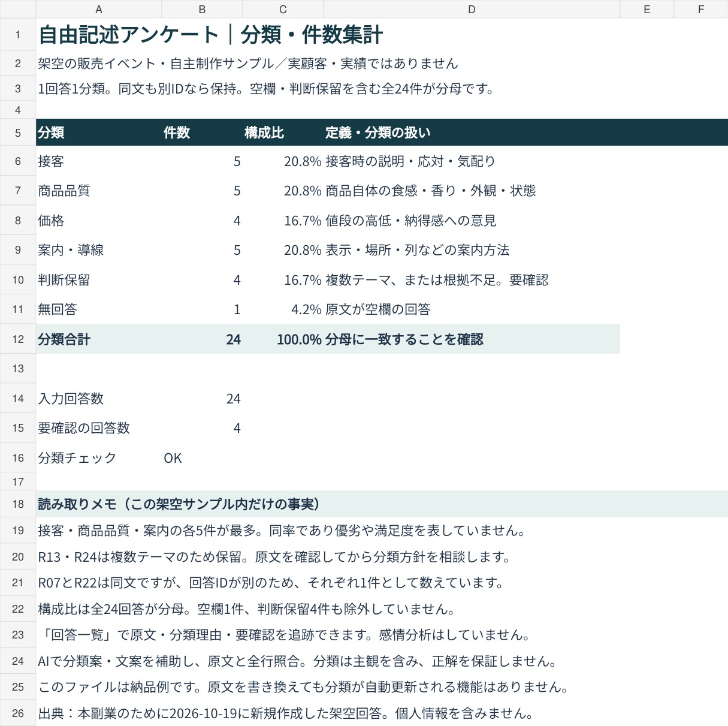Click memo starting 構成比は全24回答が分母
The width and height of the screenshot is (728, 726).
point(247,609)
